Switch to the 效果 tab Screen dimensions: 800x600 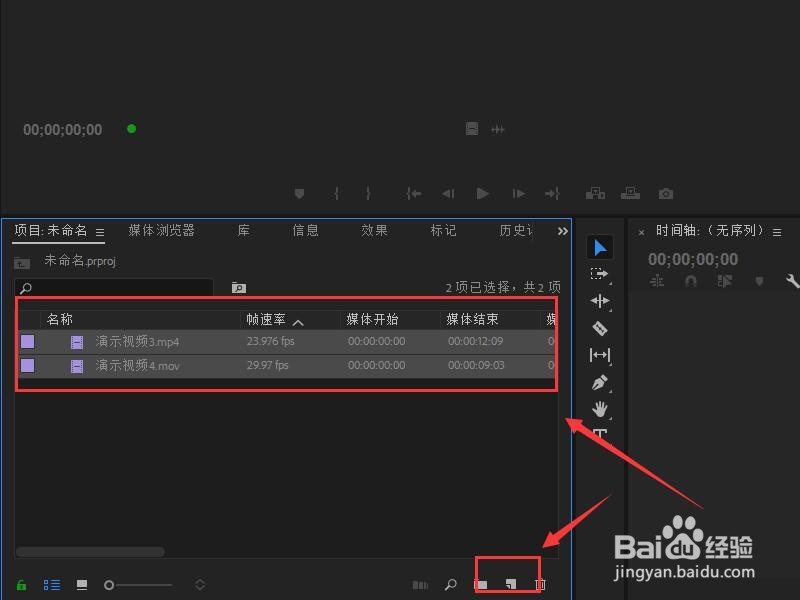click(x=374, y=231)
